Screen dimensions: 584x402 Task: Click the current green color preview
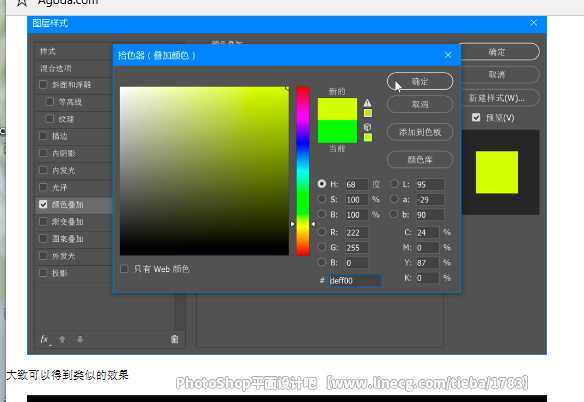tap(337, 131)
